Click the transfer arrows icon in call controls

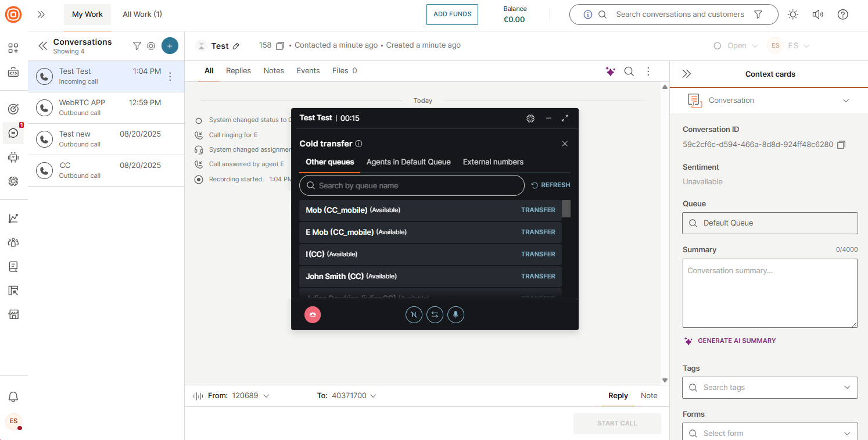435,315
